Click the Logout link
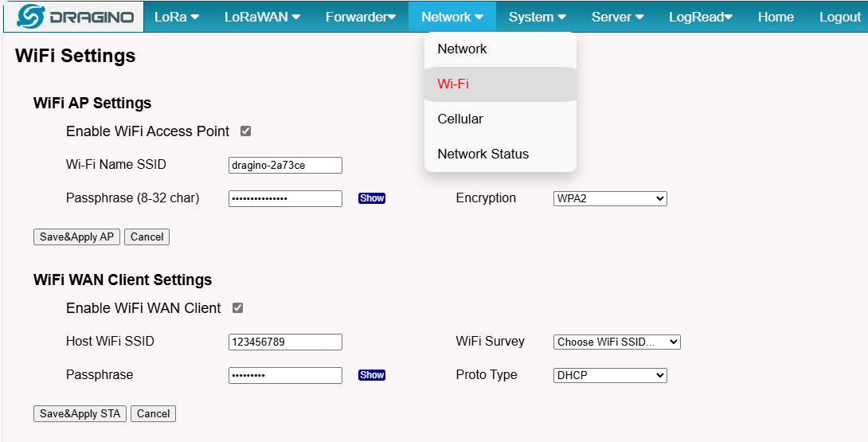The height and width of the screenshot is (442, 868). pyautogui.click(x=840, y=17)
